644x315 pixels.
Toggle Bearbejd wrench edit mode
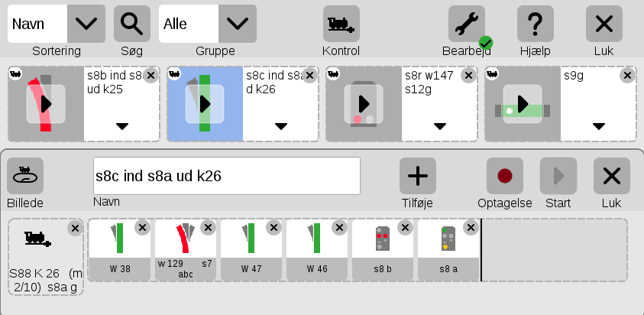[467, 24]
